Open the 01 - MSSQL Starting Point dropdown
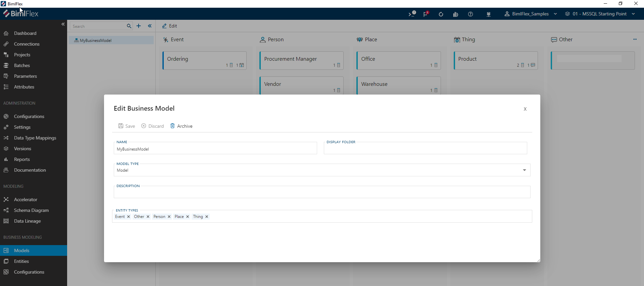The width and height of the screenshot is (644, 286). [600, 14]
